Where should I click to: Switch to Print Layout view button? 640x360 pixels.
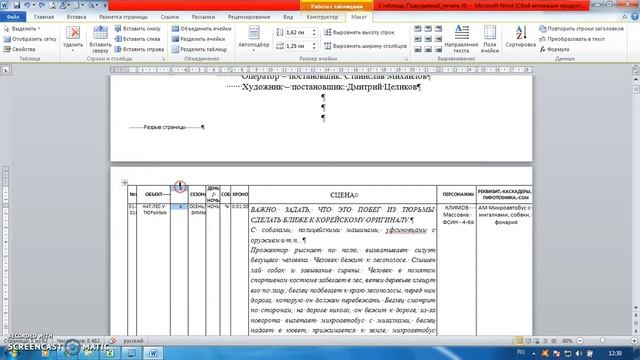519,340
